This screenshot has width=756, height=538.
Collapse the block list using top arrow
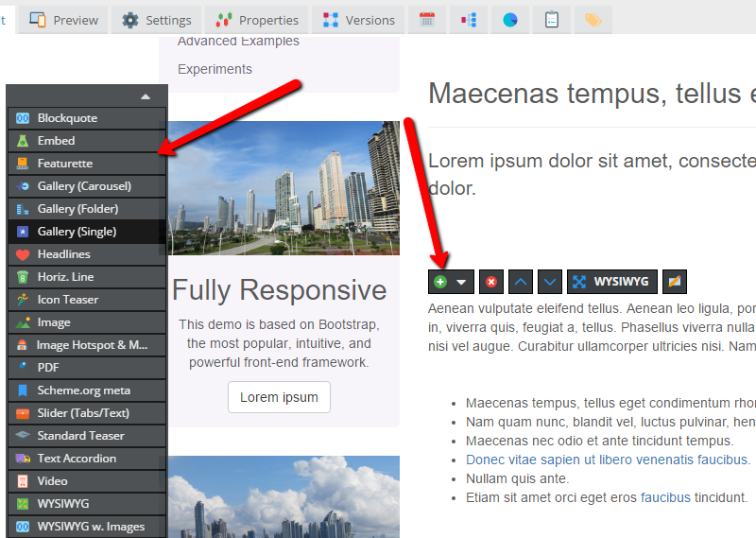click(145, 96)
